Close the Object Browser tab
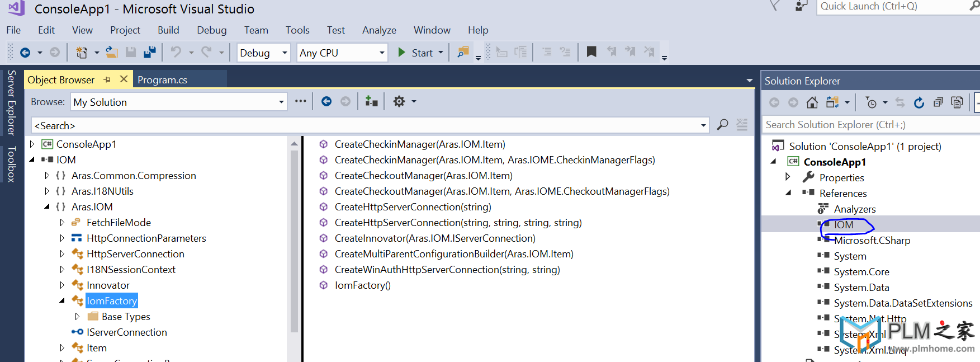980x362 pixels. point(124,79)
